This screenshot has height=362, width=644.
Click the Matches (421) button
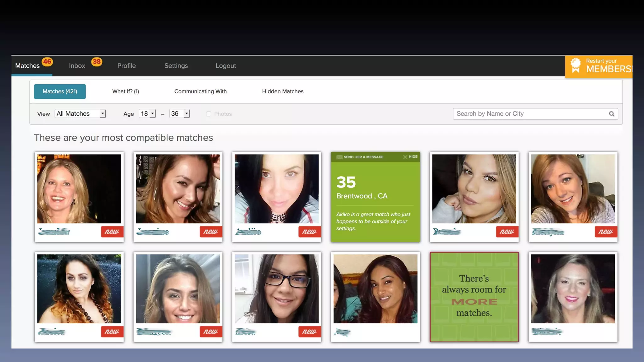click(x=60, y=91)
